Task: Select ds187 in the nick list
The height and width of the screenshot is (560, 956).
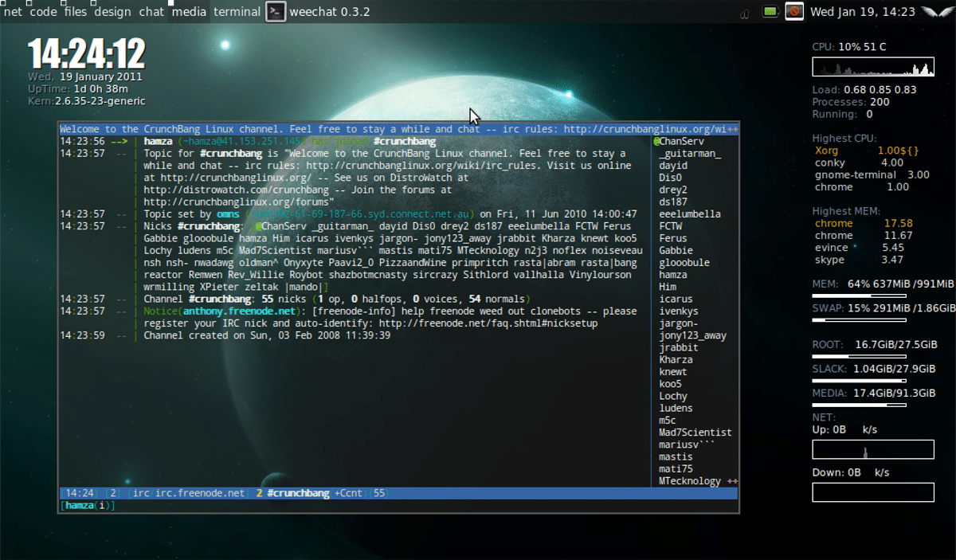Action: (x=673, y=202)
